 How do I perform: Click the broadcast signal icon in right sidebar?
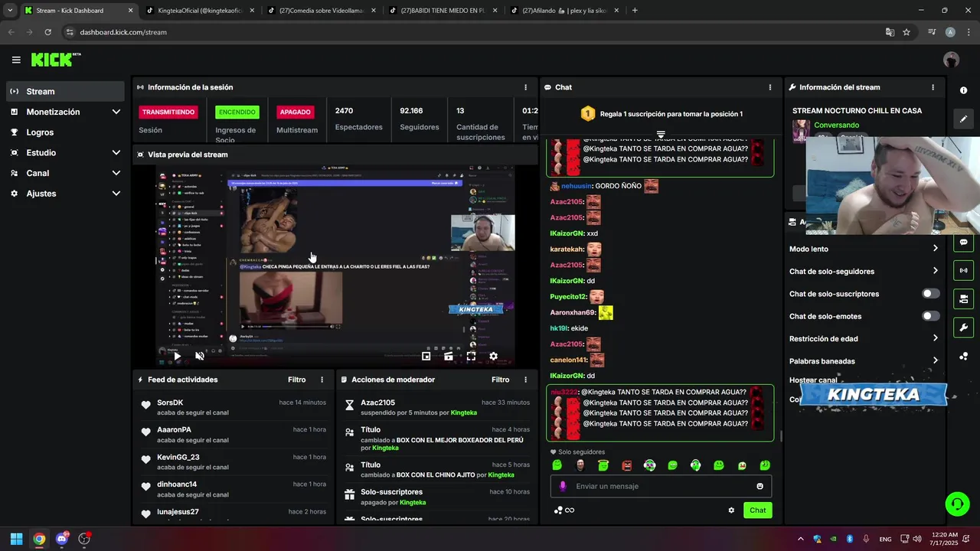(963, 270)
